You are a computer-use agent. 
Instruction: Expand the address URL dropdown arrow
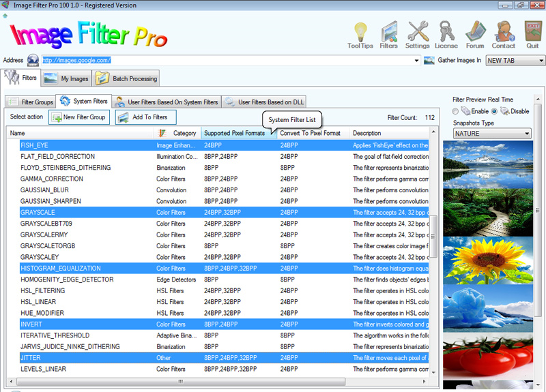416,61
